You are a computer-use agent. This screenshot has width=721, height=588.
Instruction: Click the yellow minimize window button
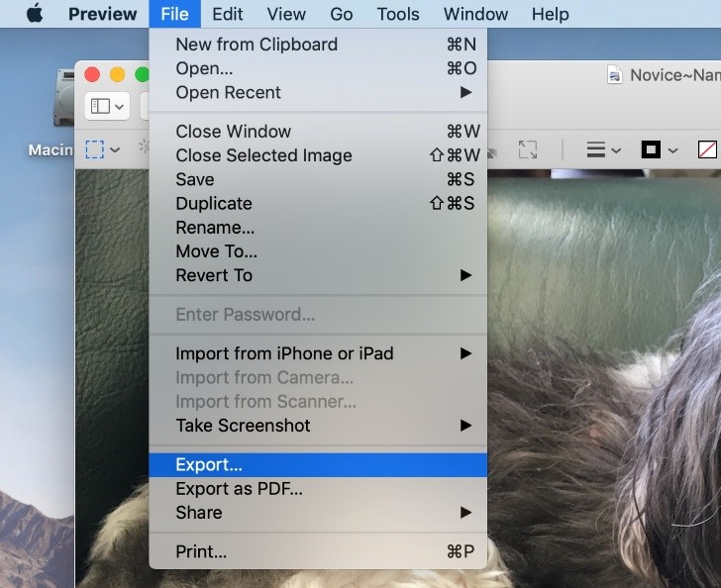tap(117, 74)
